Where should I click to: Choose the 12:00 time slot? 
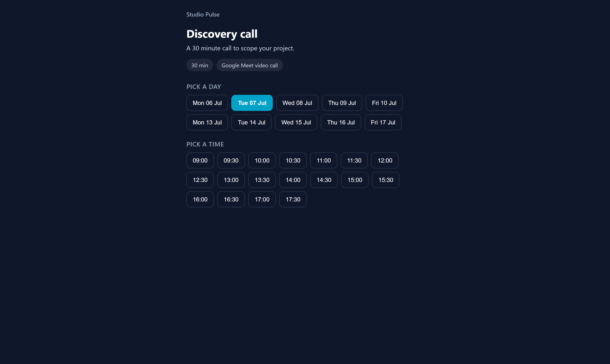click(385, 160)
